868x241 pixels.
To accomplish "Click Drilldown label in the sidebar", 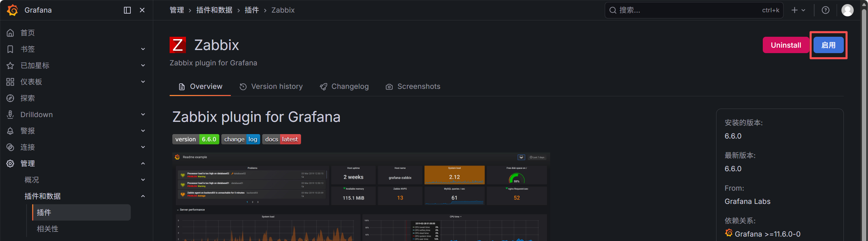I will (x=36, y=114).
